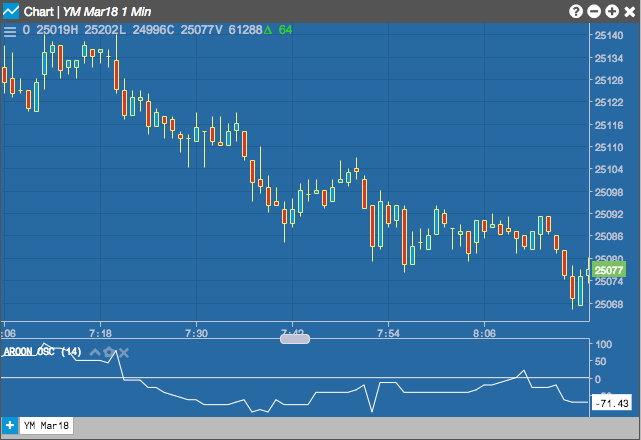641x440 pixels.
Task: Click the 7:30 time axis label
Action: tap(196, 333)
